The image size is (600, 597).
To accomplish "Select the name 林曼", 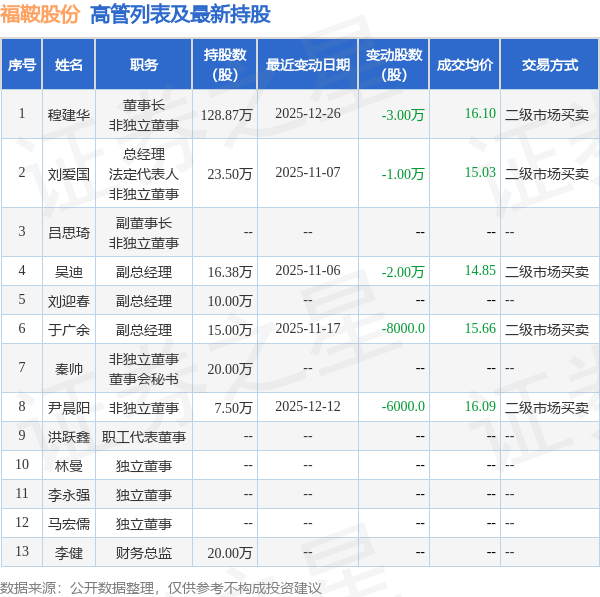I will pos(68,466).
